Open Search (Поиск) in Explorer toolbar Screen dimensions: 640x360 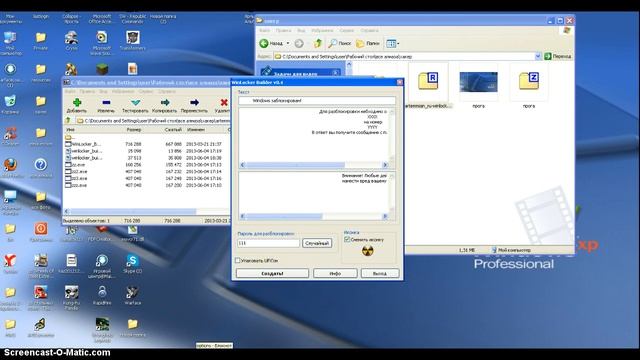[340, 43]
